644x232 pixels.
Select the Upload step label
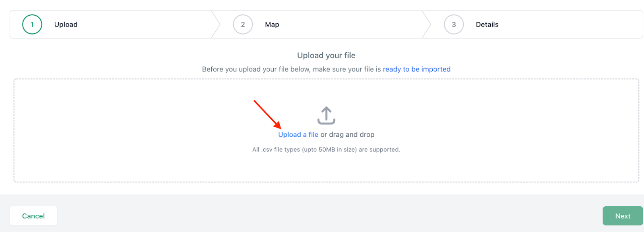[x=66, y=25]
